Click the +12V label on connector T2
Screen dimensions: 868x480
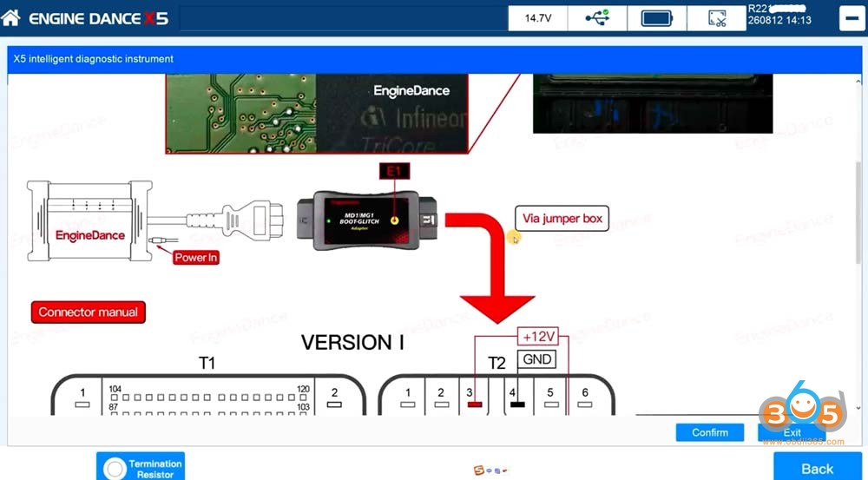point(538,336)
